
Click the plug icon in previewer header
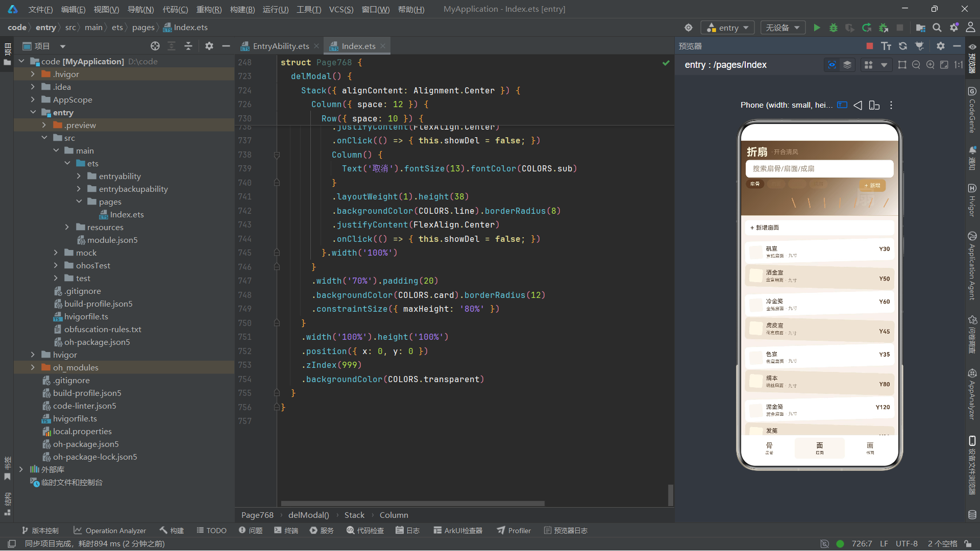(x=920, y=46)
